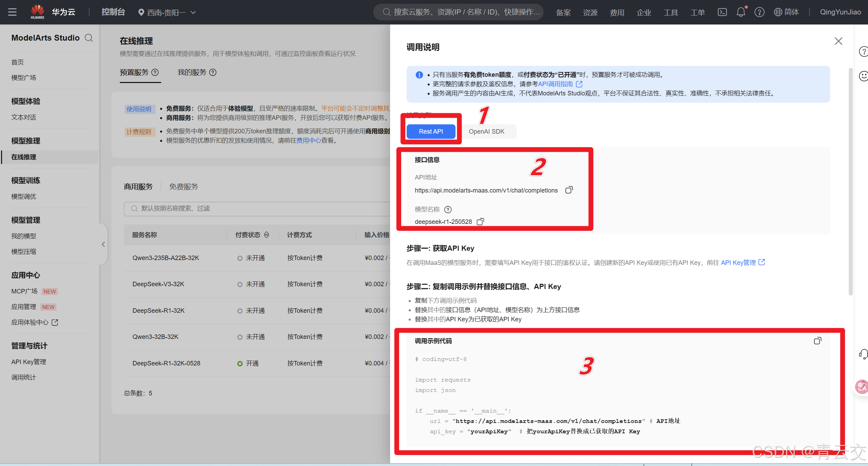The image size is (868, 466).
Task: Open the 资源 menu
Action: point(590,12)
